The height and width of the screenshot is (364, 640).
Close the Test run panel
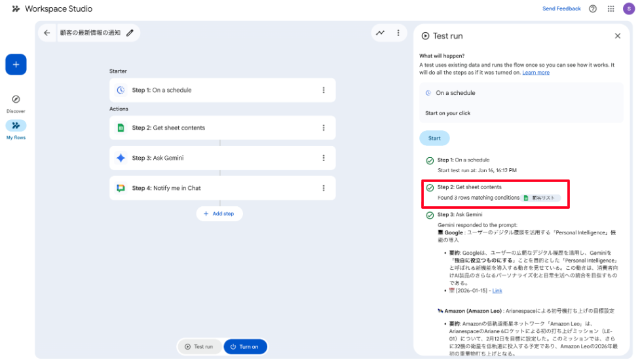(x=617, y=36)
